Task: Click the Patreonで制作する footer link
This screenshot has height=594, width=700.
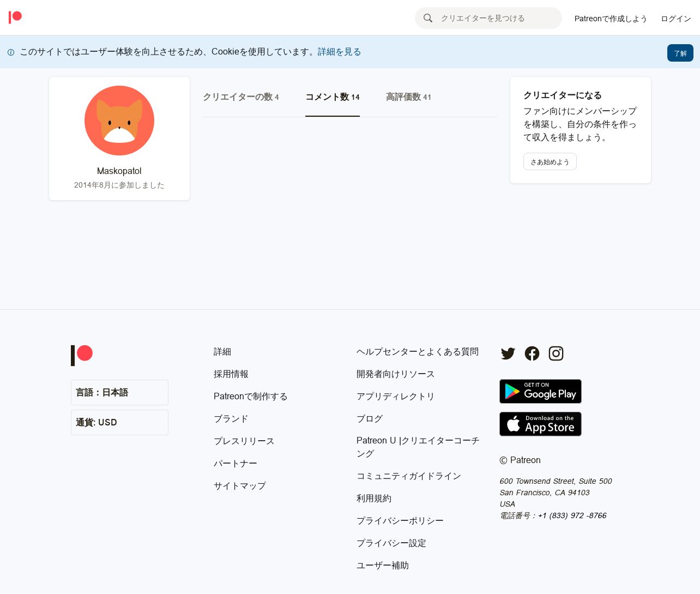Action: (250, 397)
